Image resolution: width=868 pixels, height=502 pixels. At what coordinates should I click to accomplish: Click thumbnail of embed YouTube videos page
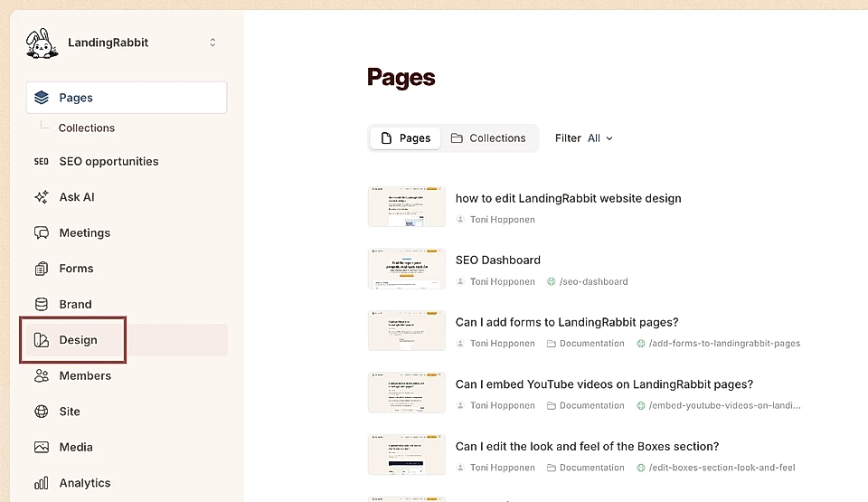point(407,393)
